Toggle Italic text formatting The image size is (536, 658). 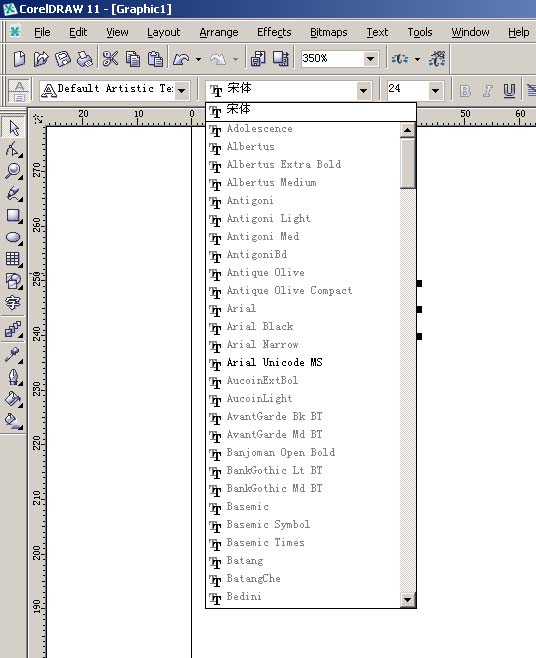(487, 91)
